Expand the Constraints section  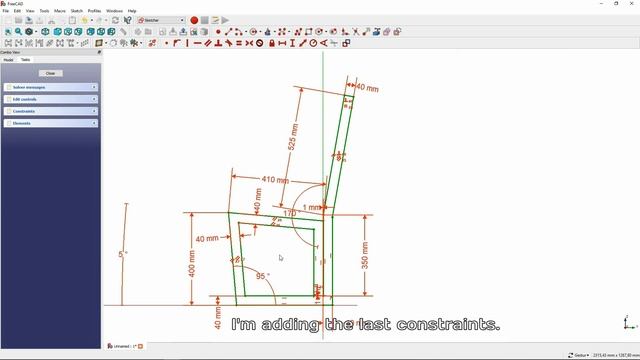pos(51,111)
